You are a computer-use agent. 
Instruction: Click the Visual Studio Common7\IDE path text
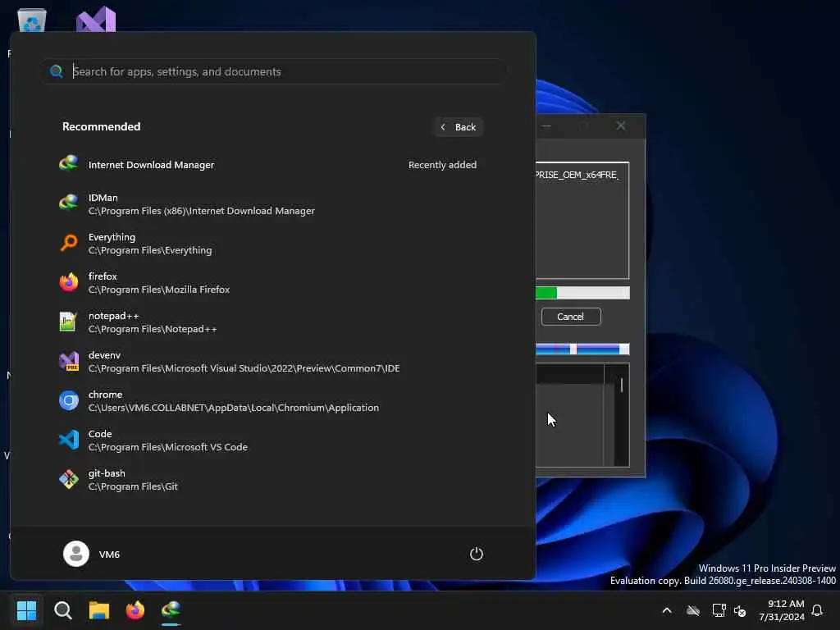click(x=244, y=368)
